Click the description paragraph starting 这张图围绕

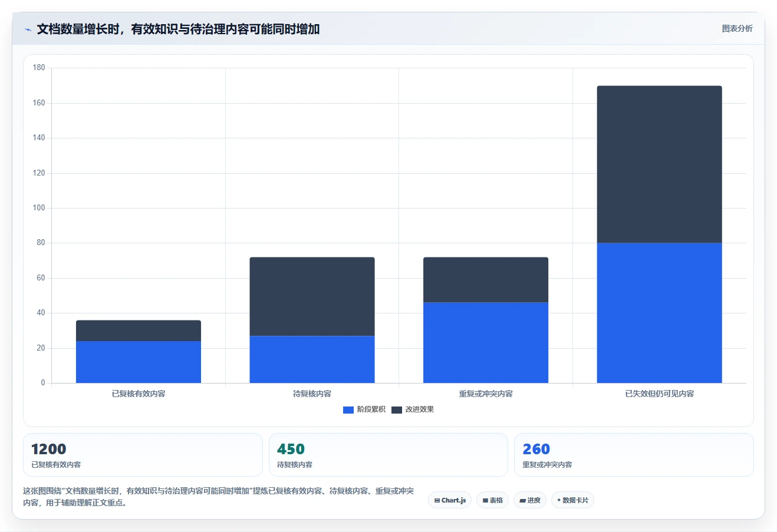click(218, 497)
